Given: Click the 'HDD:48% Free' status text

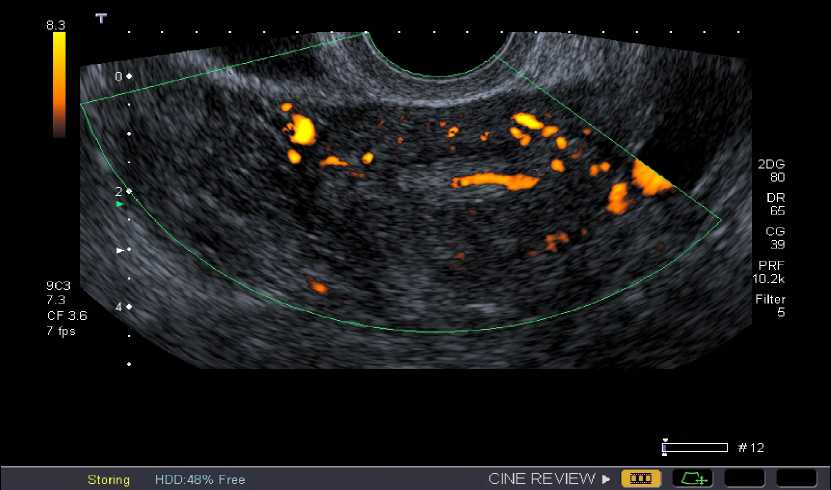Looking at the screenshot, I should 200,480.
